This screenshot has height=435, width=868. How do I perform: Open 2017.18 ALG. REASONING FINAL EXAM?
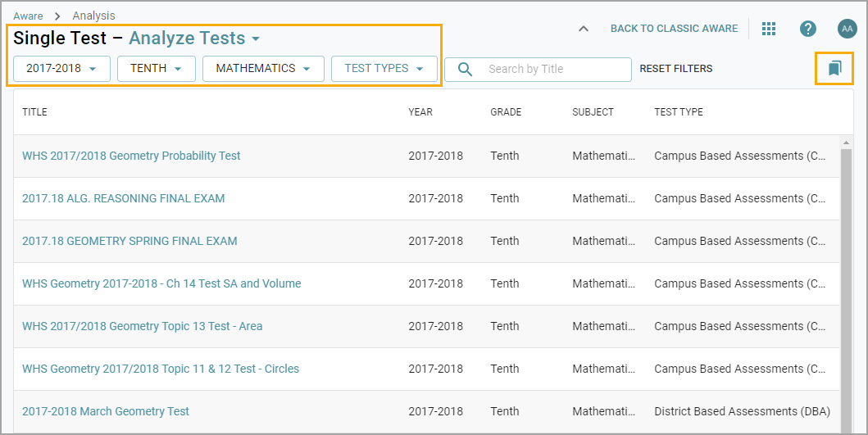point(123,198)
